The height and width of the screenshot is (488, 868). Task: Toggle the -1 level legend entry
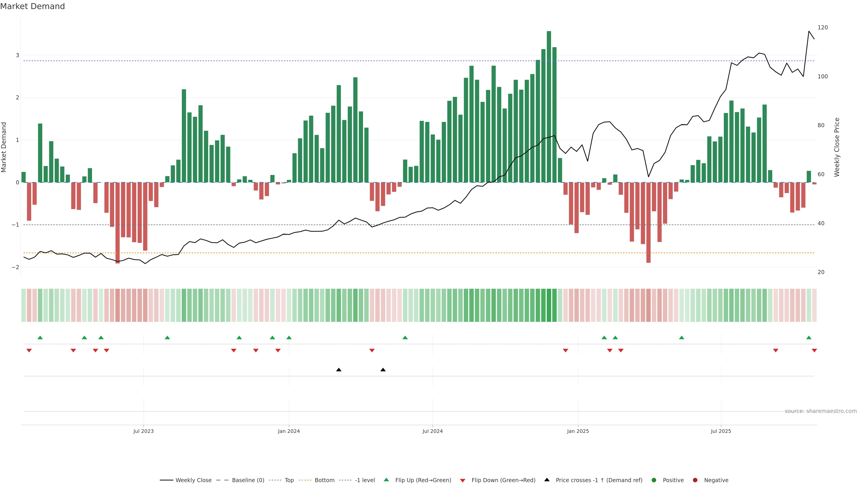pos(365,480)
